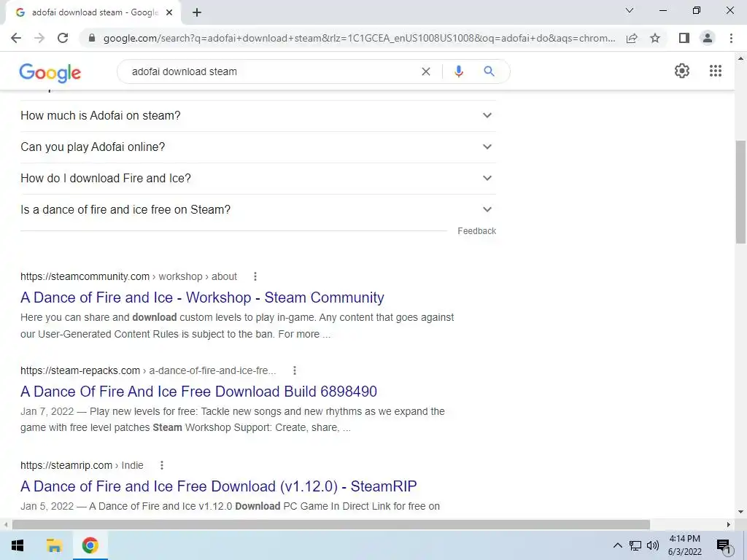Open the tab search chevron
747x560 pixels.
(x=630, y=10)
